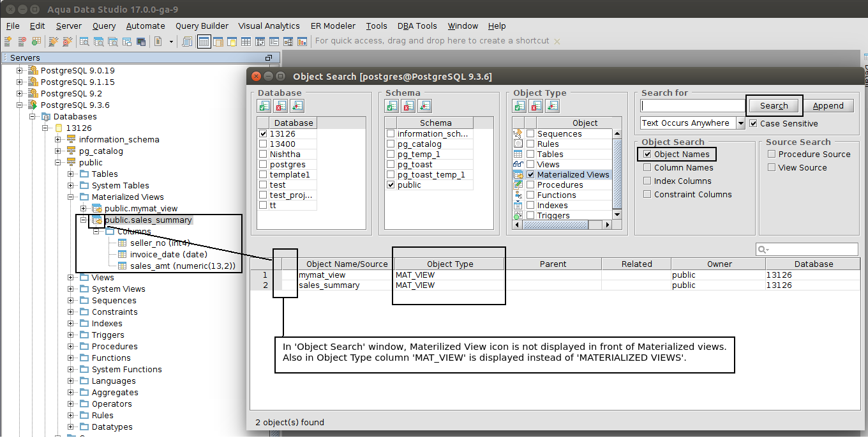868x438 pixels.
Task: Click Select All icon in Schema group
Action: click(x=392, y=106)
